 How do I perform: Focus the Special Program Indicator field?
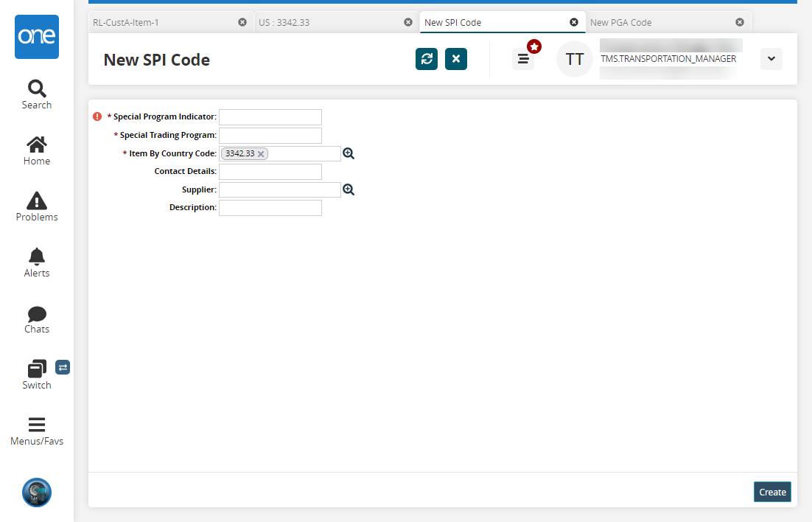pos(270,117)
